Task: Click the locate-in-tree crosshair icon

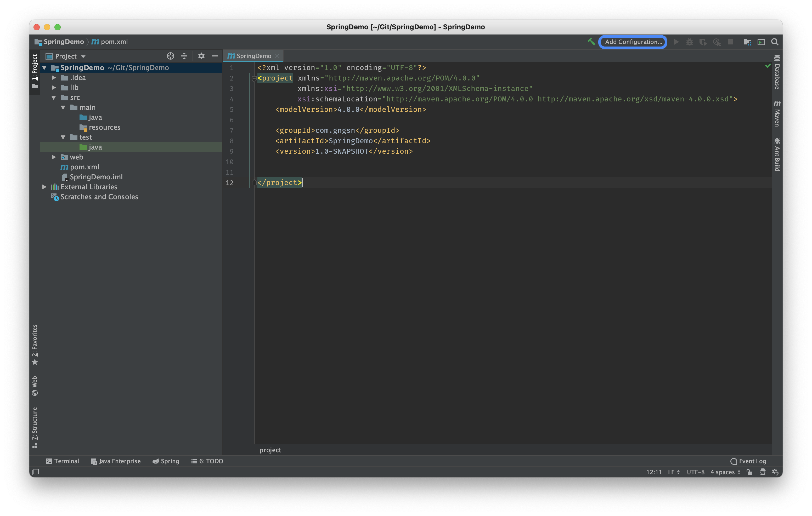Action: click(x=170, y=56)
